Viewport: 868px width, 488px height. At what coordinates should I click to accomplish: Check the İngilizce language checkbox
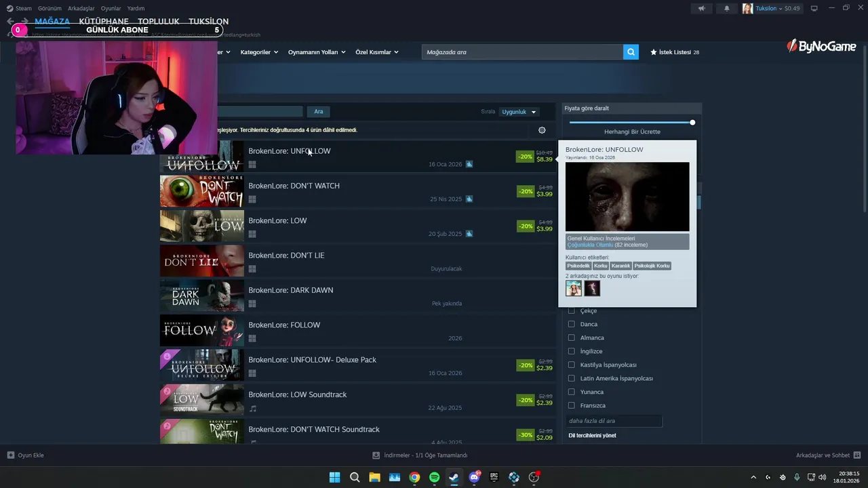(x=571, y=351)
